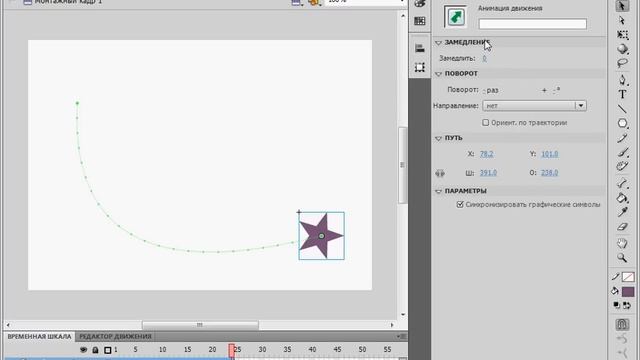The height and width of the screenshot is (360, 640).
Task: Click the black and white colors icon
Action: (x=617, y=305)
